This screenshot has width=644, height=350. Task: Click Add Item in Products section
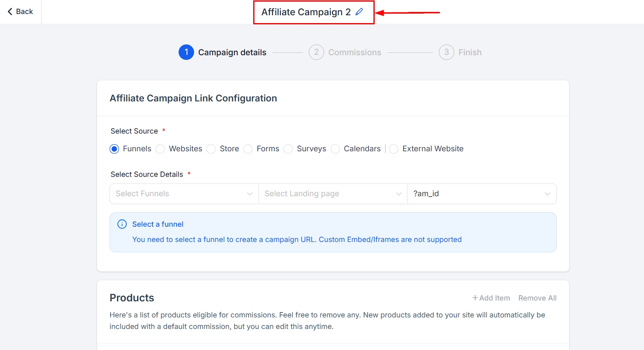pos(491,298)
